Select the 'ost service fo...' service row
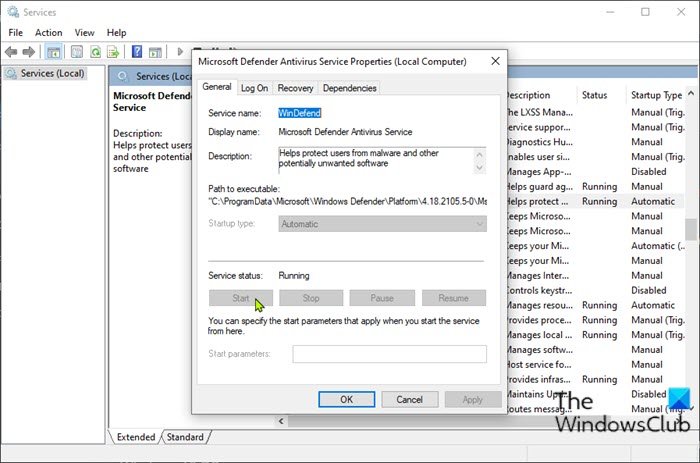This screenshot has width=700, height=463. click(595, 365)
